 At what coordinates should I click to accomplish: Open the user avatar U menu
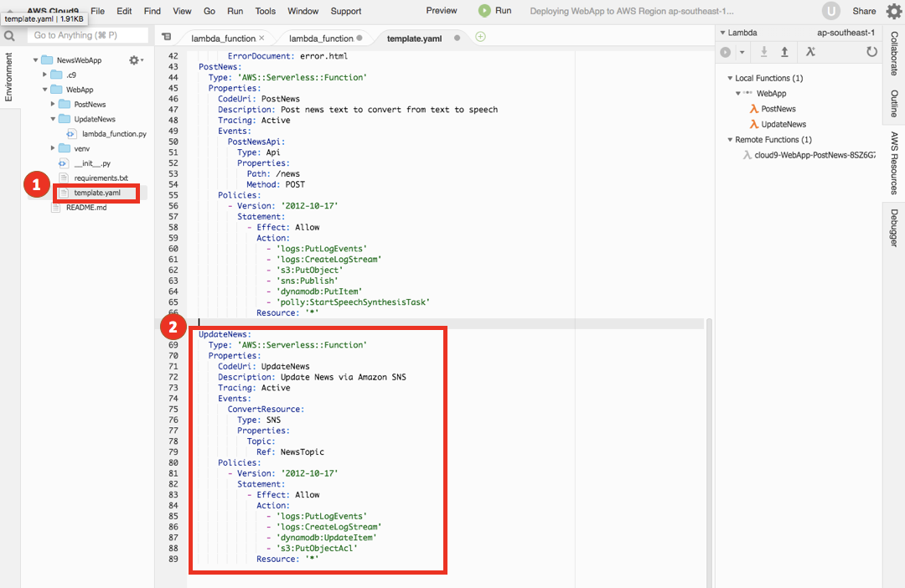830,11
